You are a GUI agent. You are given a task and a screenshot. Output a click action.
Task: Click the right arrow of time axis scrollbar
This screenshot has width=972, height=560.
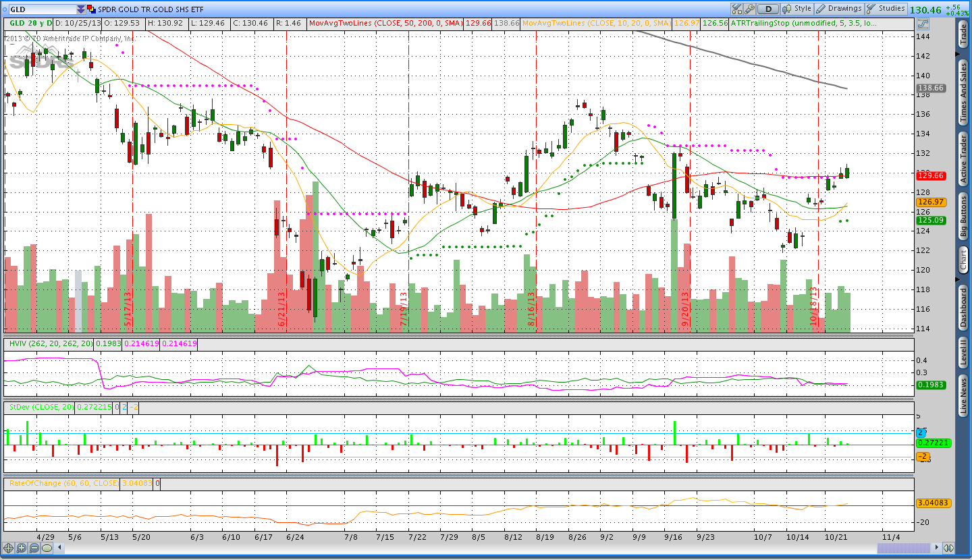click(x=937, y=549)
